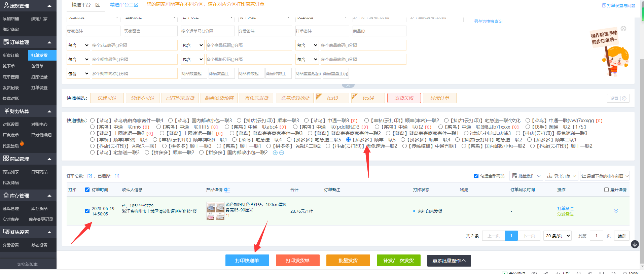Click the gear icon beside 产品详情 header
This screenshot has width=644, height=274.
point(227,190)
